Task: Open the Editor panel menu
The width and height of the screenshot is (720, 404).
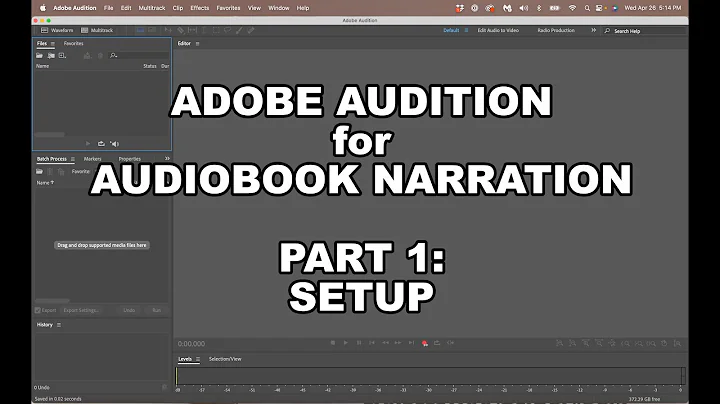Action: tap(197, 44)
